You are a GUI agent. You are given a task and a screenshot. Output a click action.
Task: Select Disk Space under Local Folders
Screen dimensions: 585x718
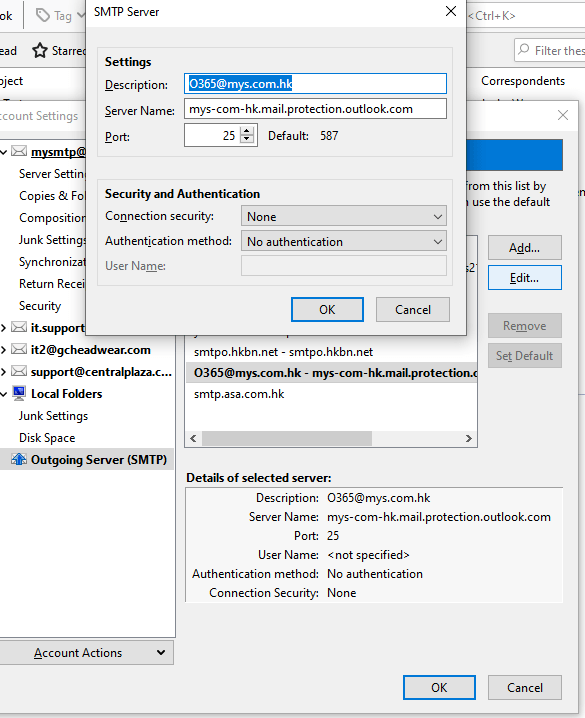47,438
